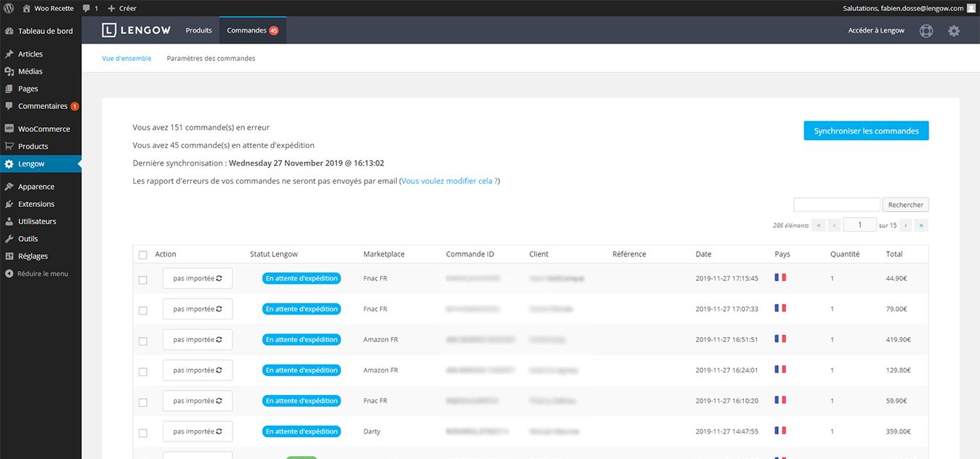Click the Rechercher button
This screenshot has width=980, height=459.
pos(905,205)
